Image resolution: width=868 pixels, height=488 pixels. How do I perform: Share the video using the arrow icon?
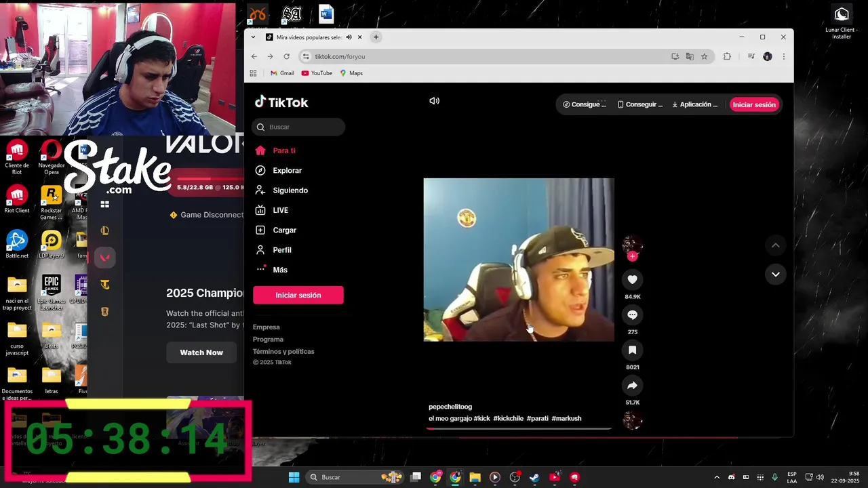click(x=632, y=385)
